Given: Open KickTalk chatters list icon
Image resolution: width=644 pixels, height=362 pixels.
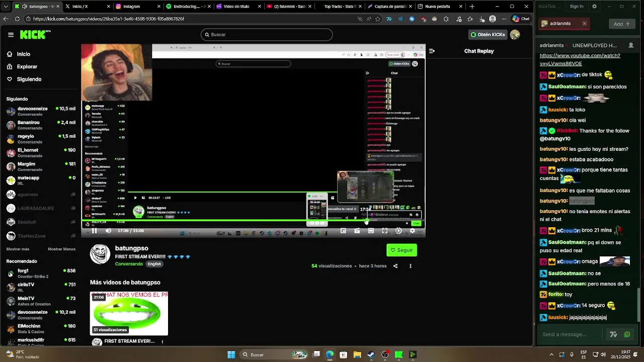Looking at the screenshot, I should pyautogui.click(x=631, y=45).
